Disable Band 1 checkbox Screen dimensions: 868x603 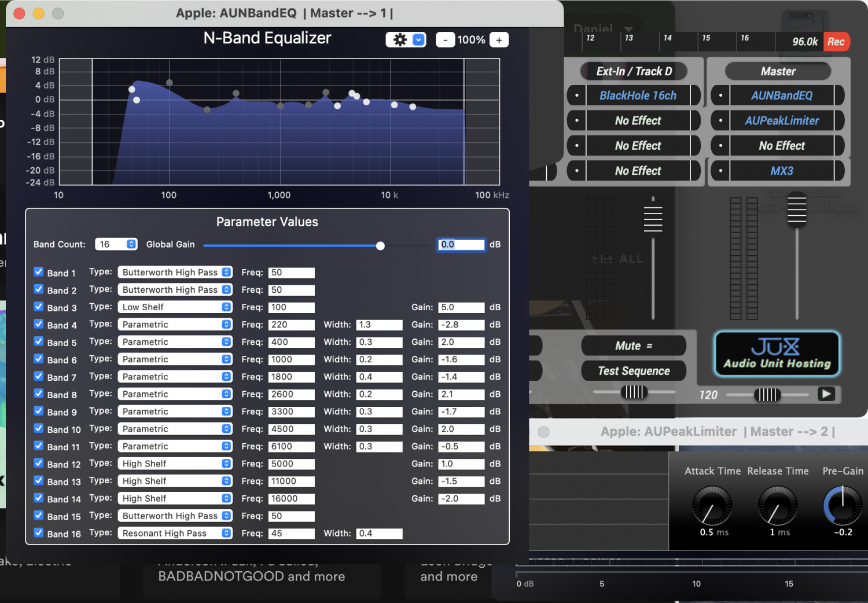[39, 271]
